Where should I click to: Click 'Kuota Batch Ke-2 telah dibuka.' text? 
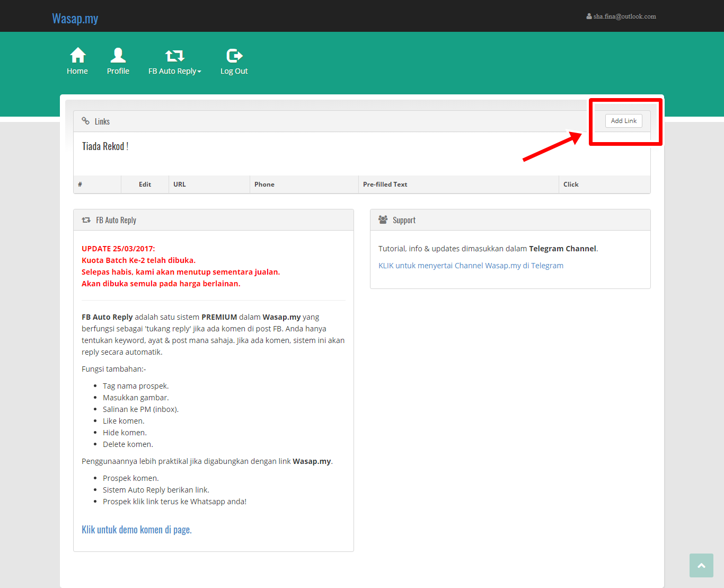pyautogui.click(x=139, y=260)
